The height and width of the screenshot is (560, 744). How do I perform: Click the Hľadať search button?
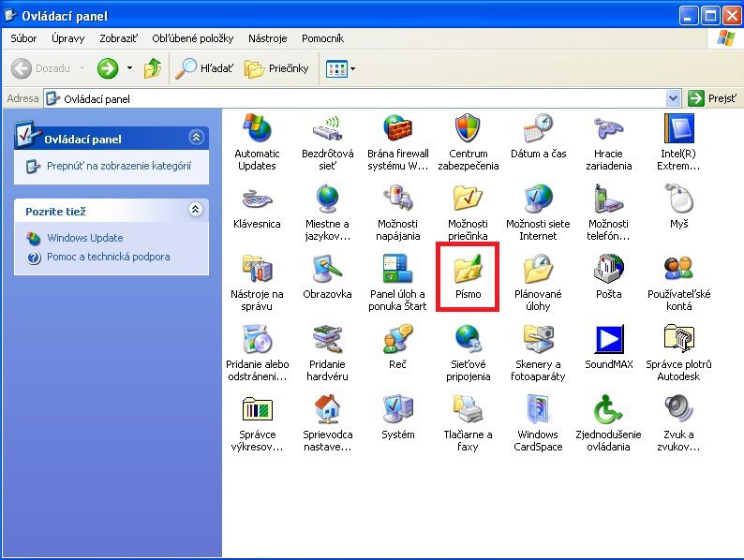tap(204, 68)
